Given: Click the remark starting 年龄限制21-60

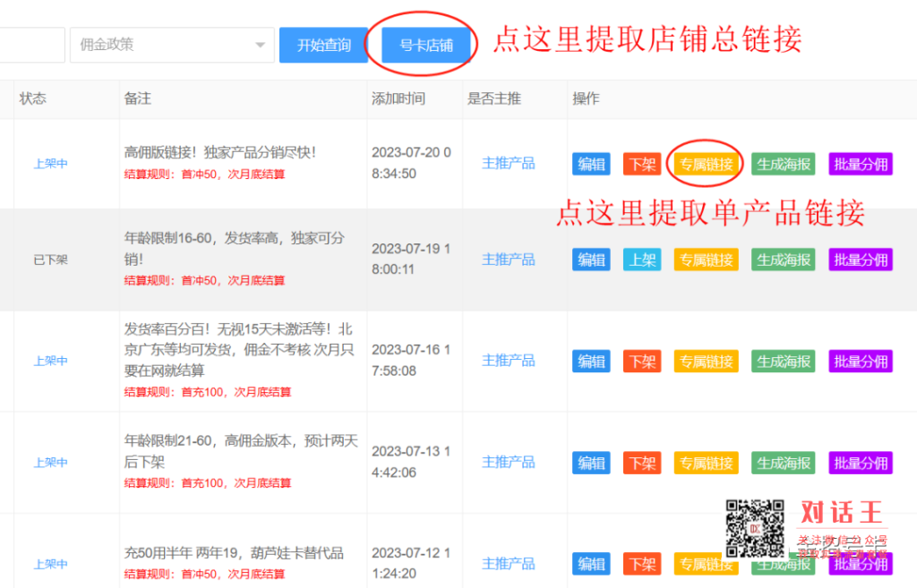Looking at the screenshot, I should [x=241, y=451].
